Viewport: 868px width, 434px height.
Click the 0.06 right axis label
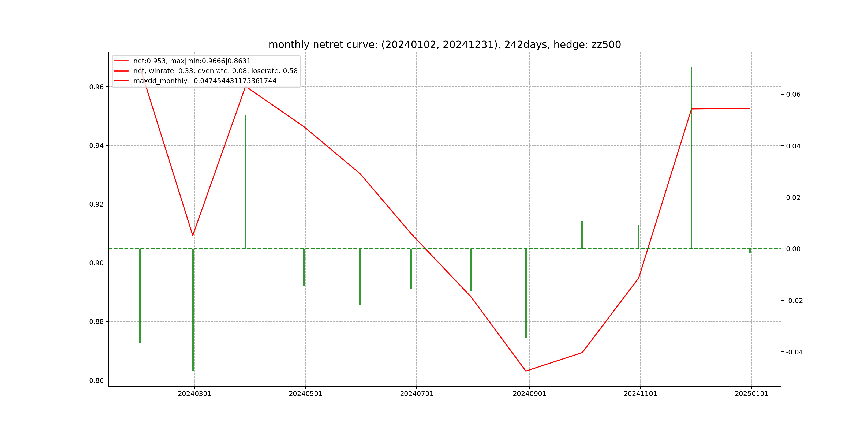coord(793,95)
